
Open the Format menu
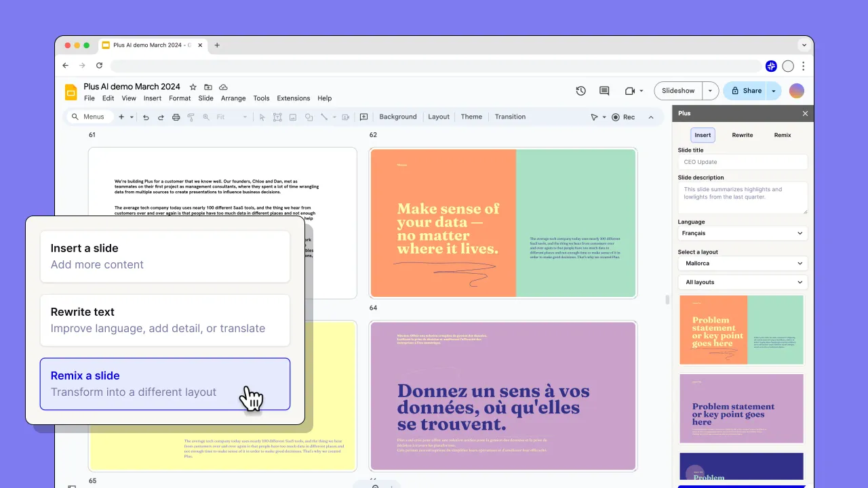point(180,98)
